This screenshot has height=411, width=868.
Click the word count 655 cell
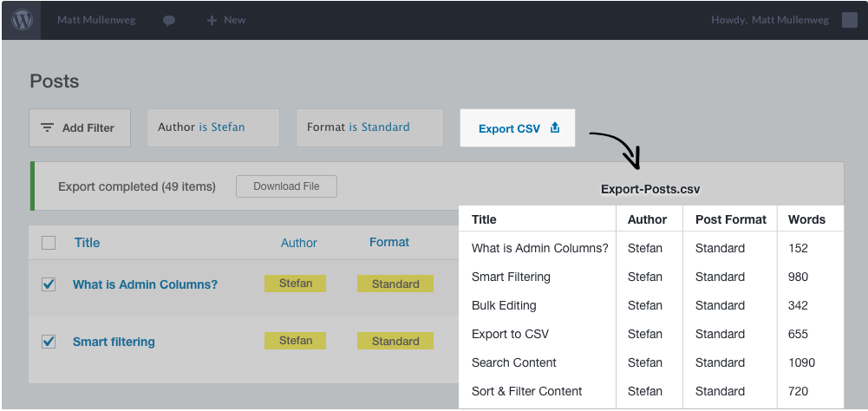pyautogui.click(x=799, y=334)
